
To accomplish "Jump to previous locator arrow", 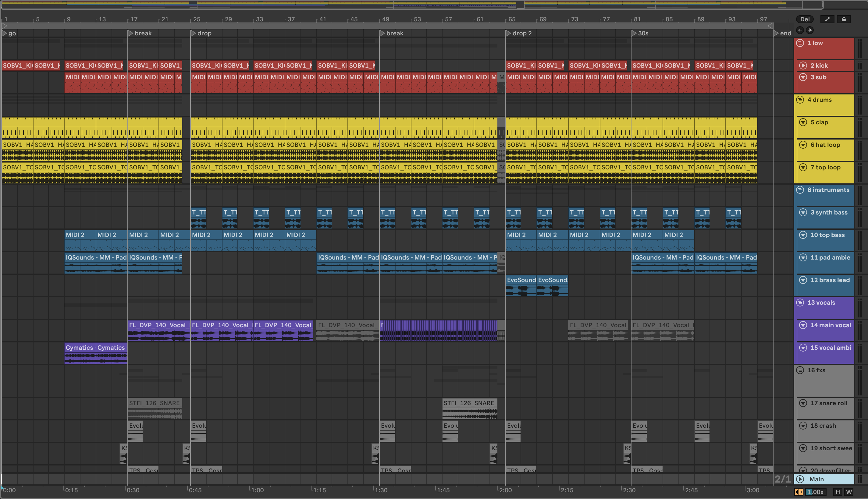I will click(x=800, y=30).
